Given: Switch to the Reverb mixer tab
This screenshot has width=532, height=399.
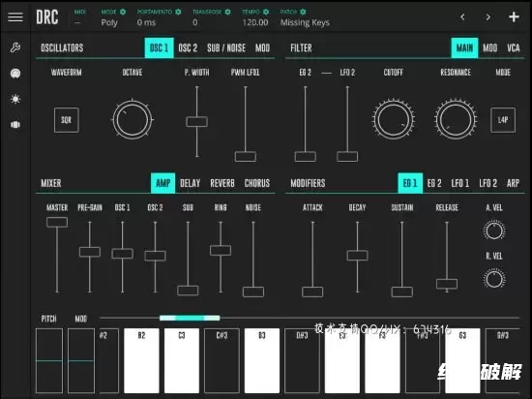Looking at the screenshot, I should [222, 183].
